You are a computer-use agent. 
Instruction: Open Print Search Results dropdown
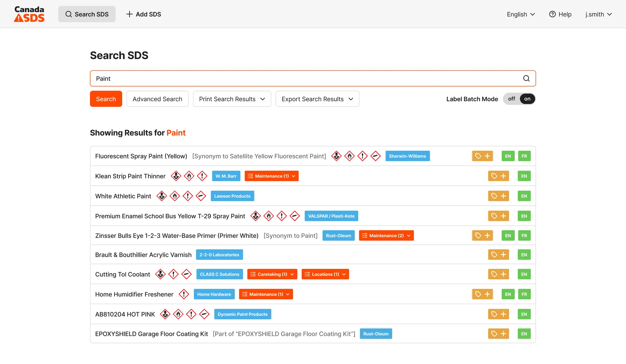tap(232, 99)
